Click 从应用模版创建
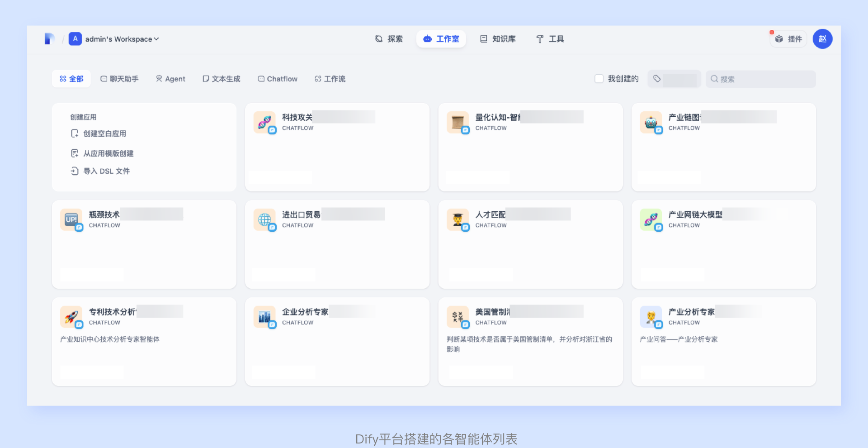Image resolution: width=868 pixels, height=448 pixels. coord(102,153)
